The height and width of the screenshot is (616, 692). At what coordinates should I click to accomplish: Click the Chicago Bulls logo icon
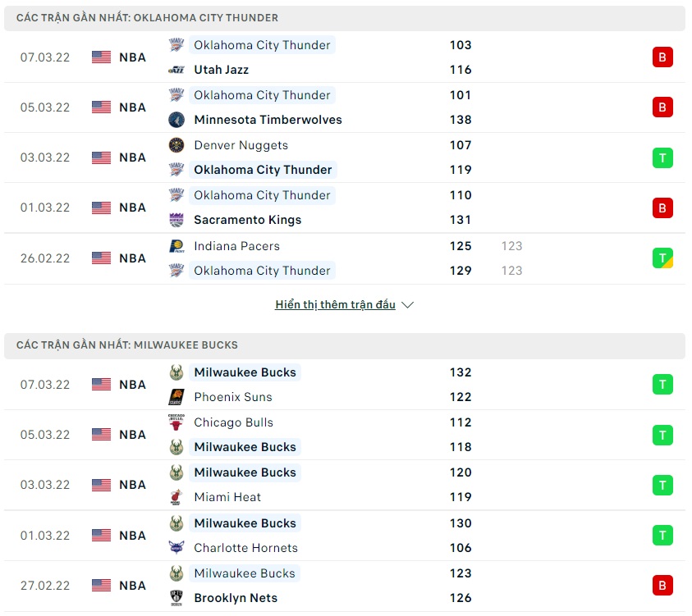tap(176, 422)
